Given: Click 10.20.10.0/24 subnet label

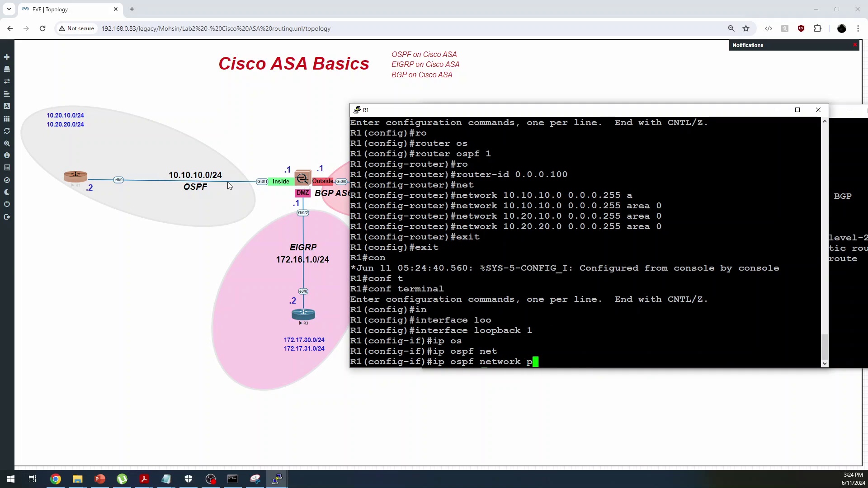Looking at the screenshot, I should point(65,115).
